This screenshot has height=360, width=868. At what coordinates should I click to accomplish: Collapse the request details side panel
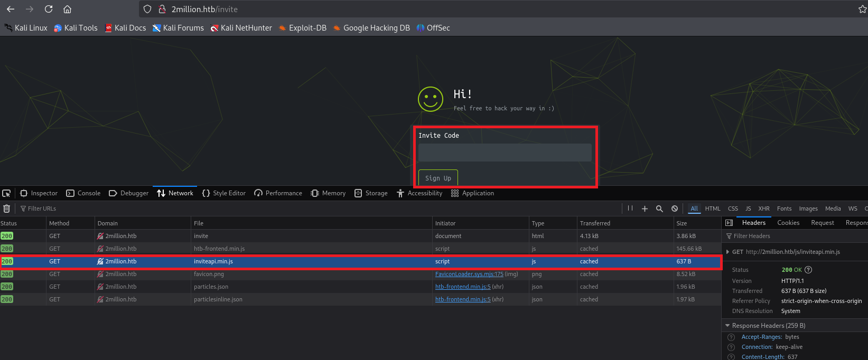pos(729,223)
